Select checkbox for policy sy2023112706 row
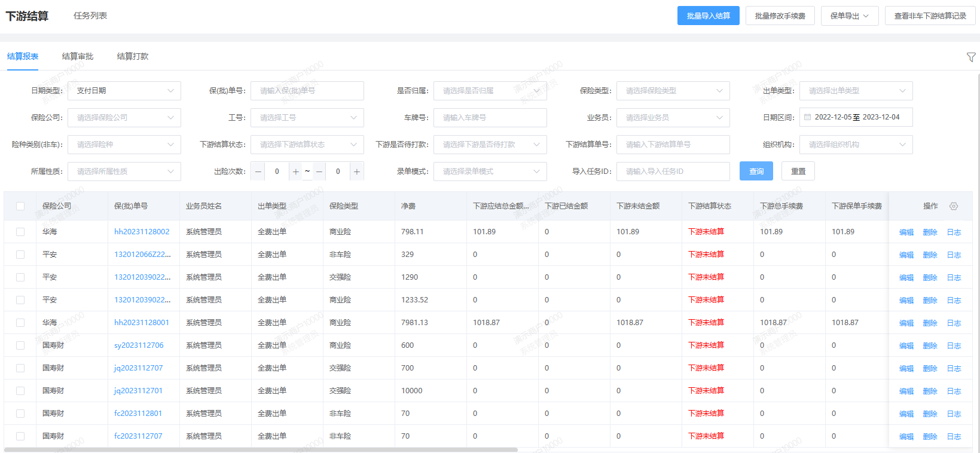This screenshot has height=453, width=980. tap(20, 345)
